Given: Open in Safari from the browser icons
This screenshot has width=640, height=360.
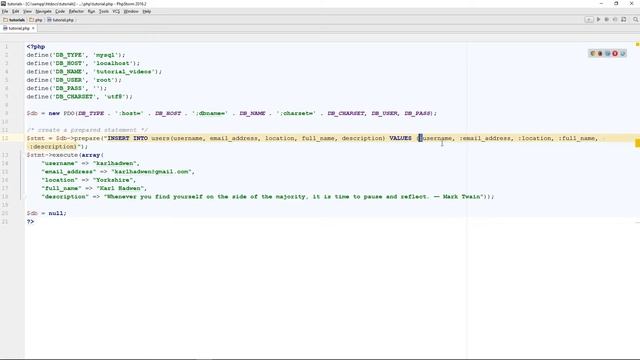Looking at the screenshot, I should click(607, 53).
